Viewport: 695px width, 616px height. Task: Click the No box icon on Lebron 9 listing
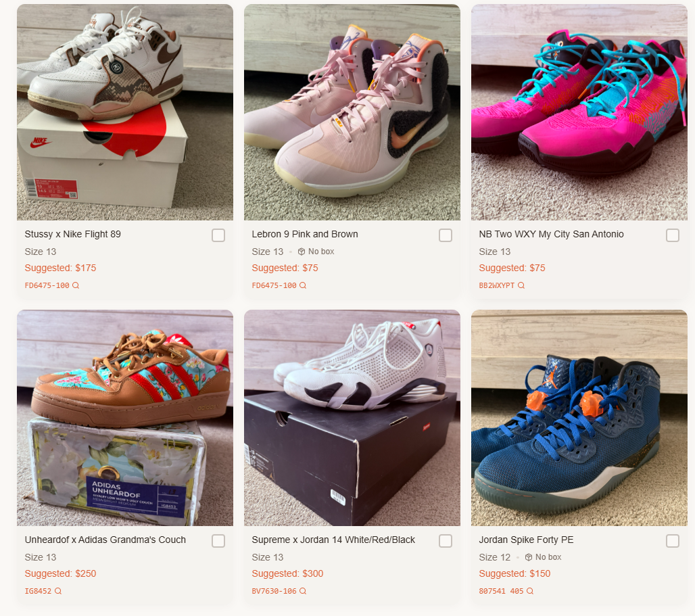(x=302, y=252)
